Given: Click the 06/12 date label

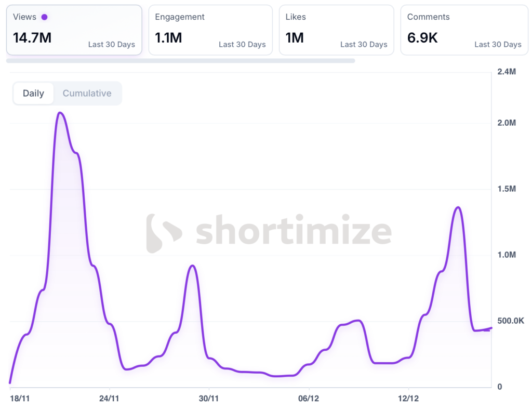Looking at the screenshot, I should pyautogui.click(x=309, y=399).
